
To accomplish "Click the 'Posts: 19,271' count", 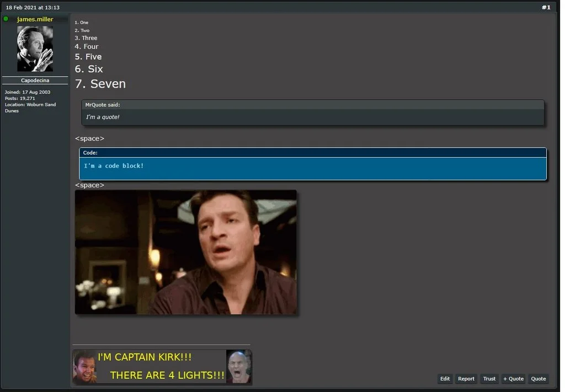I will coord(20,98).
